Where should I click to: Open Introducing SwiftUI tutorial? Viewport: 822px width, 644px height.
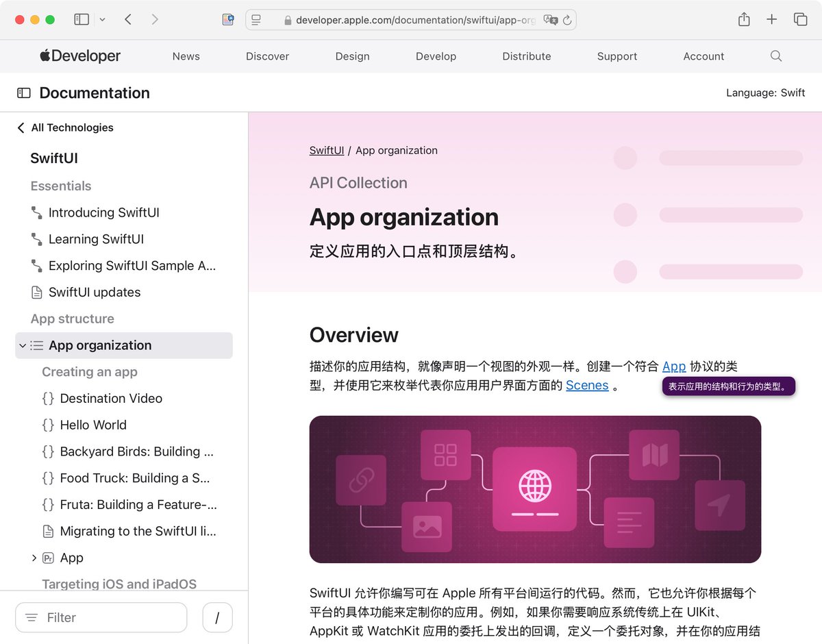pyautogui.click(x=104, y=212)
